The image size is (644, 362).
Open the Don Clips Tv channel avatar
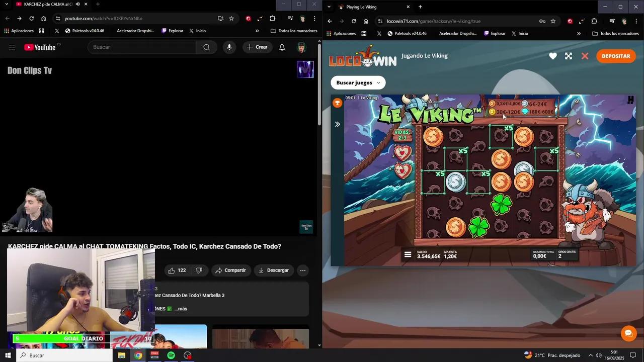coord(305,69)
